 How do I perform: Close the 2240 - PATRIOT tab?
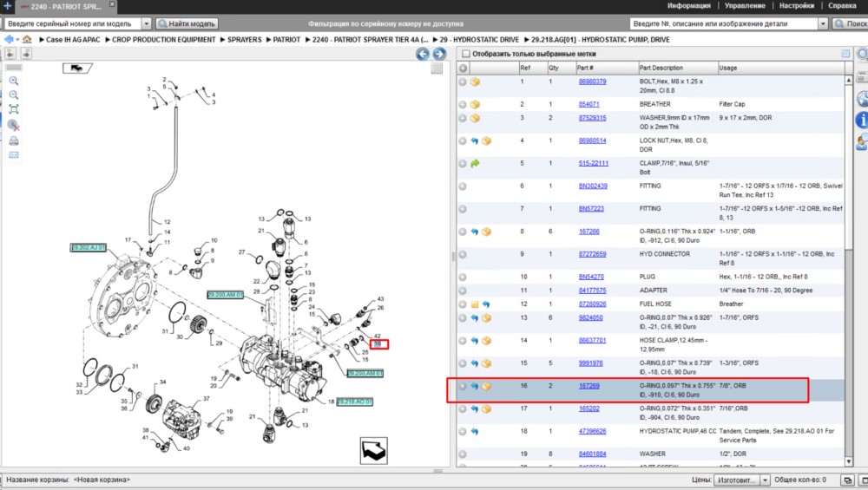click(x=112, y=4)
